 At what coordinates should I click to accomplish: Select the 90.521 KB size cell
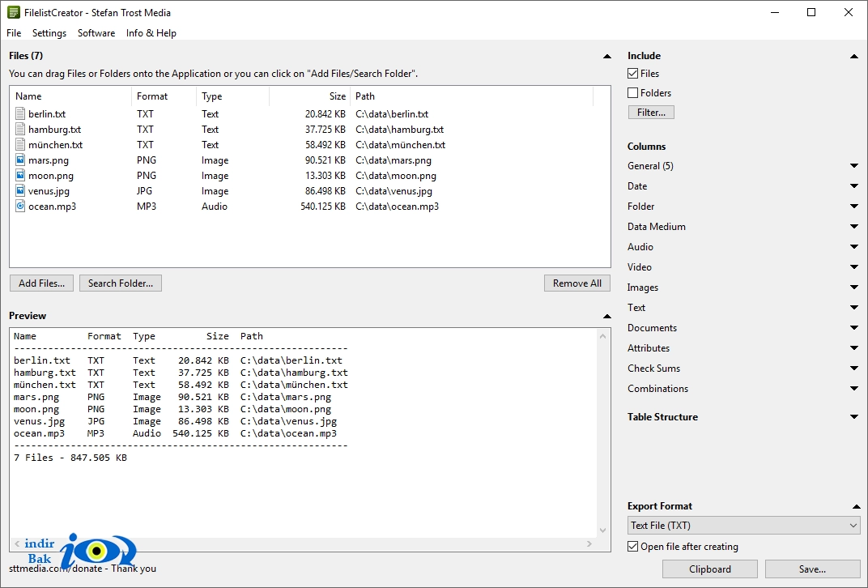click(x=325, y=160)
